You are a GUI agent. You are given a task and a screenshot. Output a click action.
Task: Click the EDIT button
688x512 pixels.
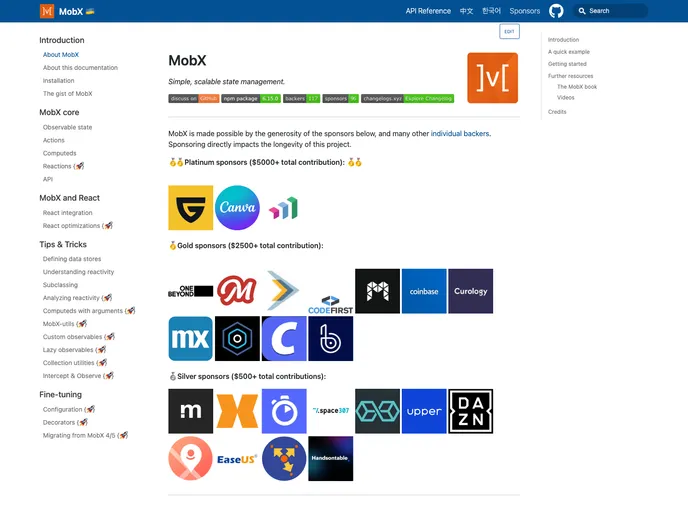click(509, 32)
